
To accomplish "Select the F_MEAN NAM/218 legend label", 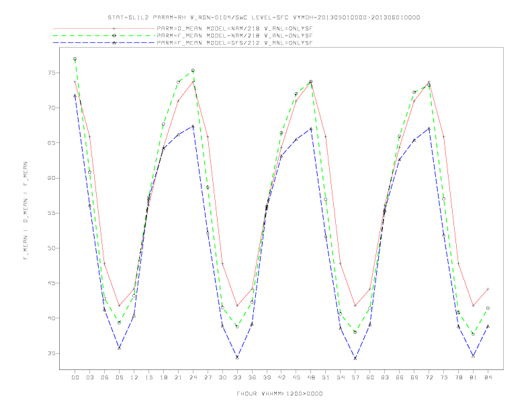I will coord(234,36).
